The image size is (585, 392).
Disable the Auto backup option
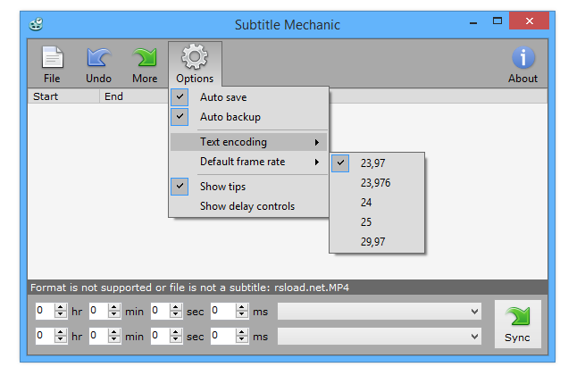(230, 117)
